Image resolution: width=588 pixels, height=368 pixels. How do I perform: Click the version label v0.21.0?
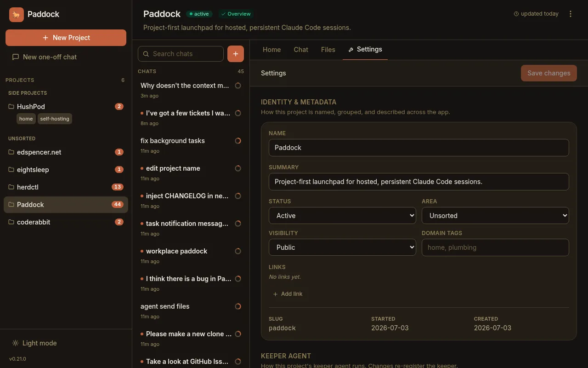coord(17,359)
